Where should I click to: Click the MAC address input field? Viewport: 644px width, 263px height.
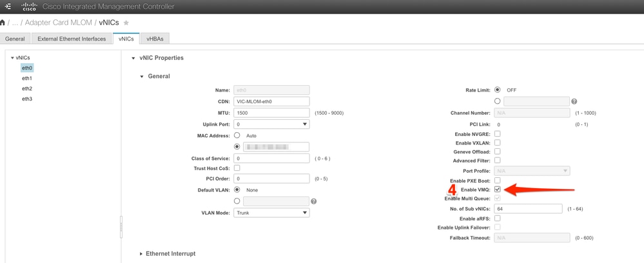click(x=276, y=147)
